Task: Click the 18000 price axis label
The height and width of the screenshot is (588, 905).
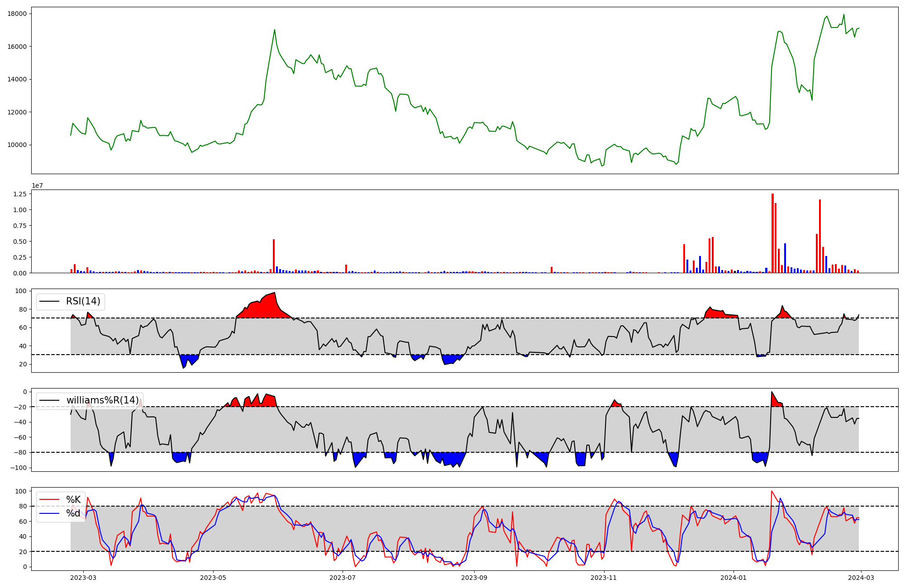Action: click(x=17, y=14)
